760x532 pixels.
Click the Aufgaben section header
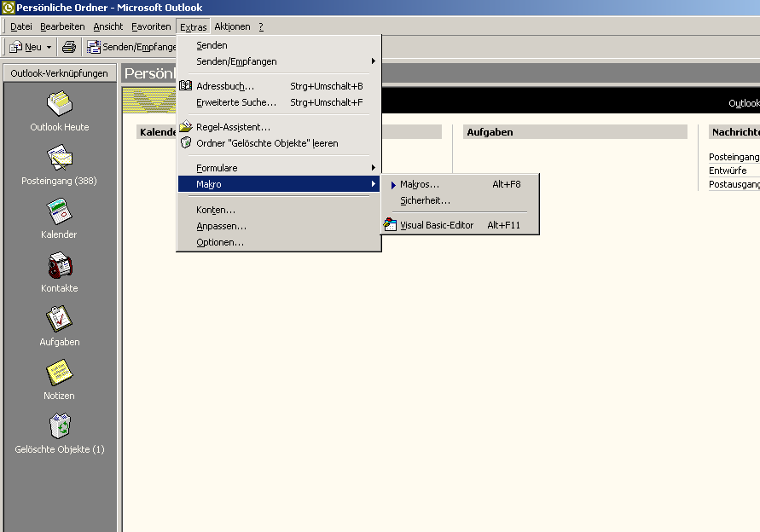[x=575, y=132]
